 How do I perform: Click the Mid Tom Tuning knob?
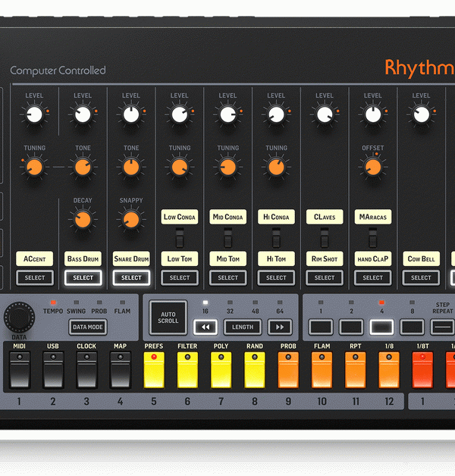coord(227,168)
